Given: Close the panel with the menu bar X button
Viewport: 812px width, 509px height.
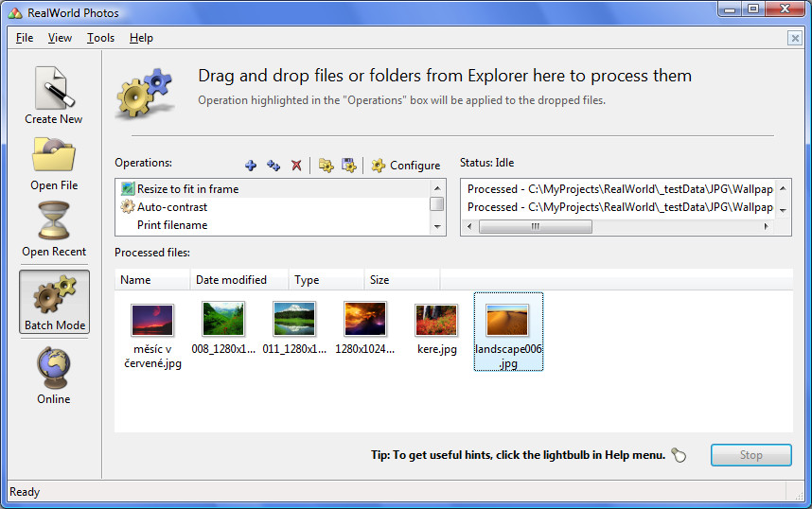Looking at the screenshot, I should (794, 38).
